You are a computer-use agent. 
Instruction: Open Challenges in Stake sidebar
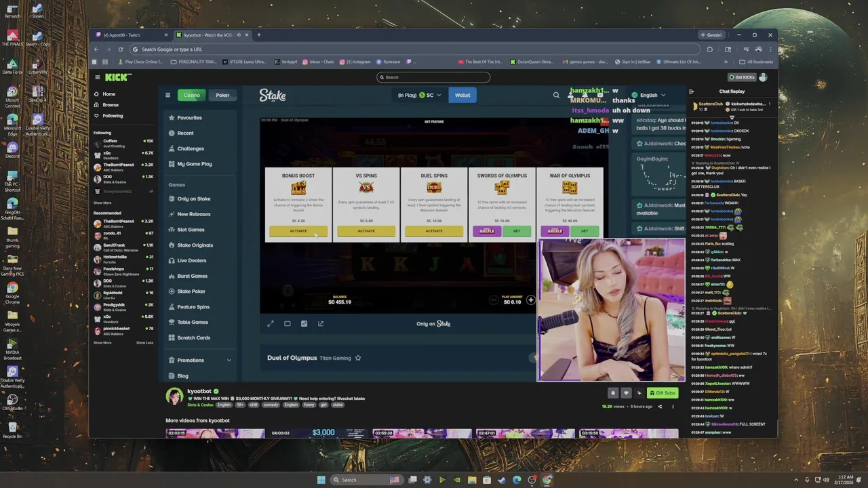pos(186,148)
